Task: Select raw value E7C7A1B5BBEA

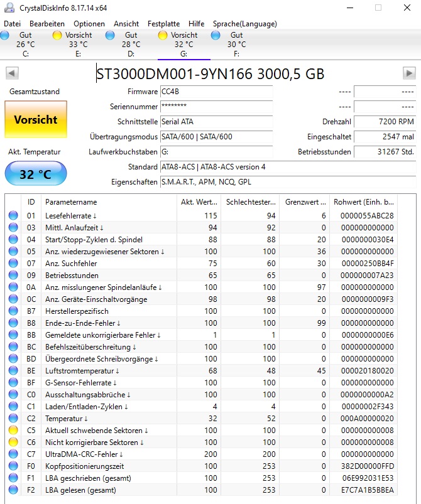Action: (367, 490)
